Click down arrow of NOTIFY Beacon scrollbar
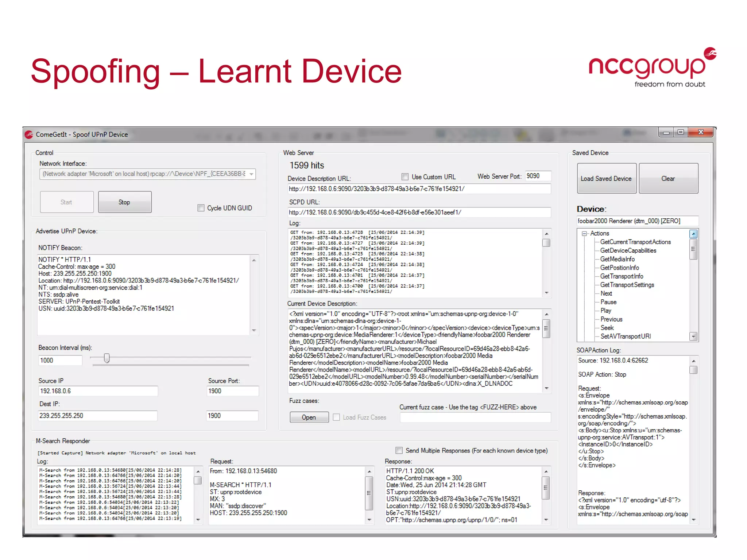 click(x=254, y=330)
